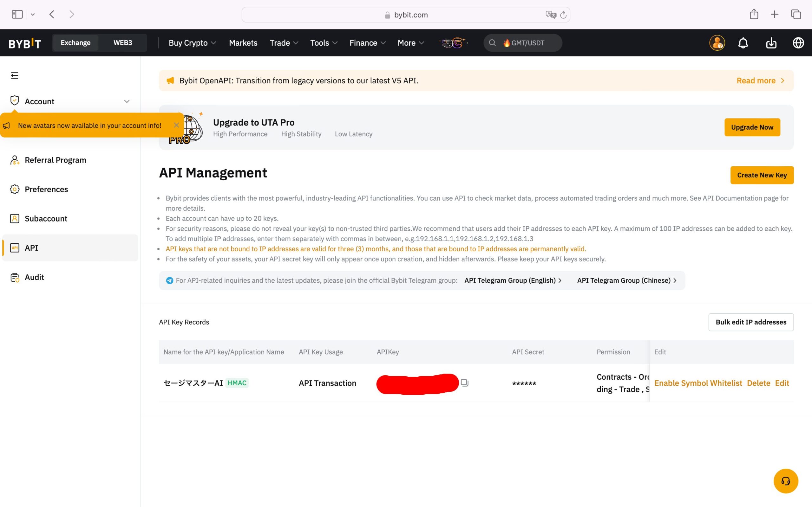Open the user profile avatar
The width and height of the screenshot is (812, 507).
717,43
